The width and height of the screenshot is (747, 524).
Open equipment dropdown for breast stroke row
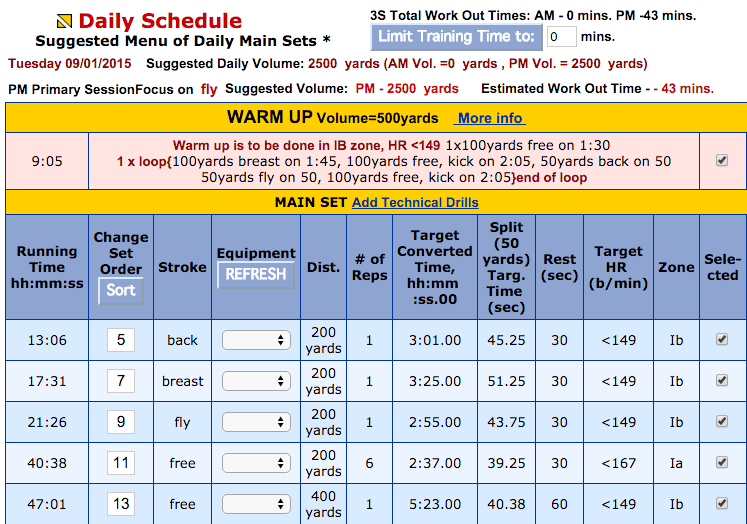(x=256, y=381)
